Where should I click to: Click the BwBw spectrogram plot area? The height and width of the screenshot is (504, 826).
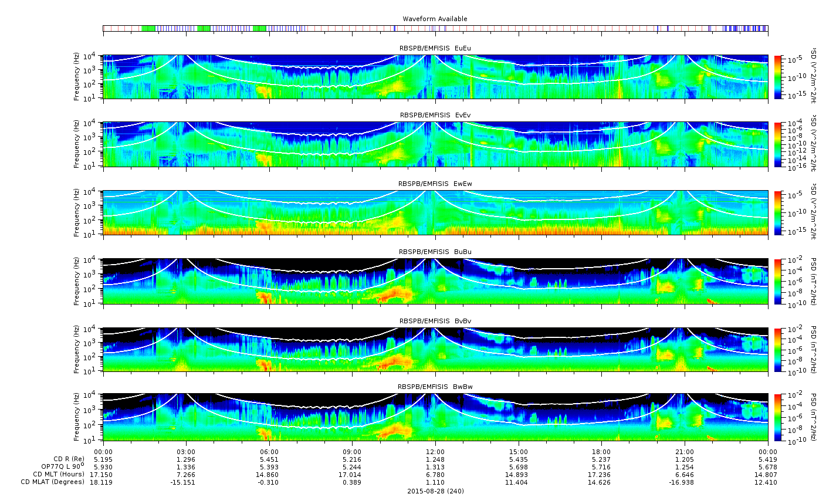pos(435,417)
